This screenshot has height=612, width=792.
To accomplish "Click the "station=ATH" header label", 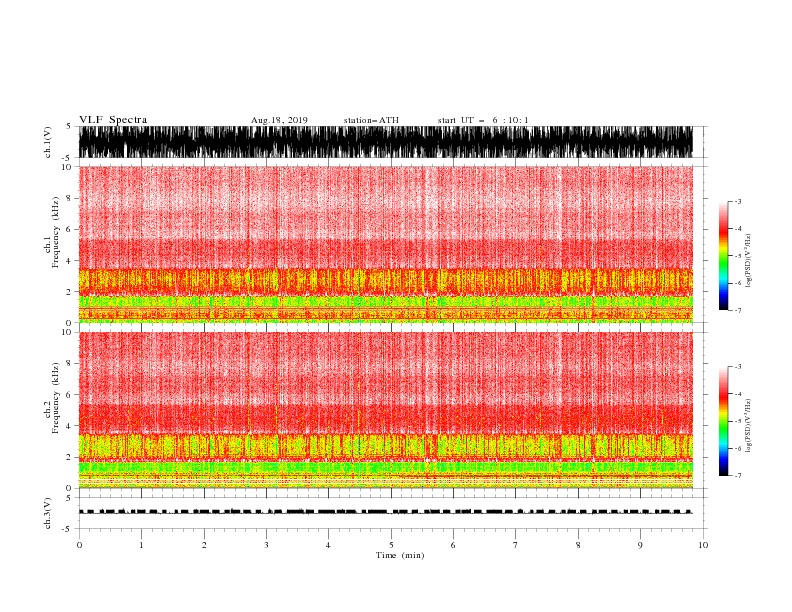I will (371, 120).
